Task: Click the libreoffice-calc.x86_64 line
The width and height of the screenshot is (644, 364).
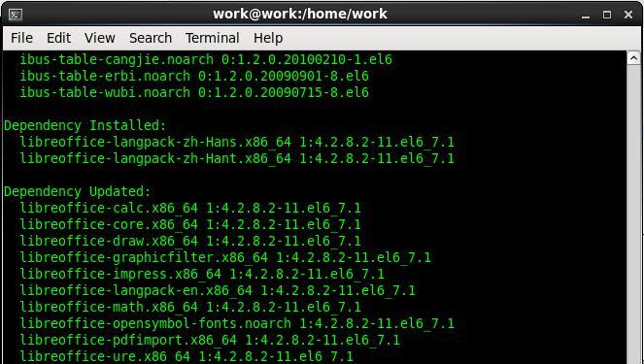Action: point(190,208)
